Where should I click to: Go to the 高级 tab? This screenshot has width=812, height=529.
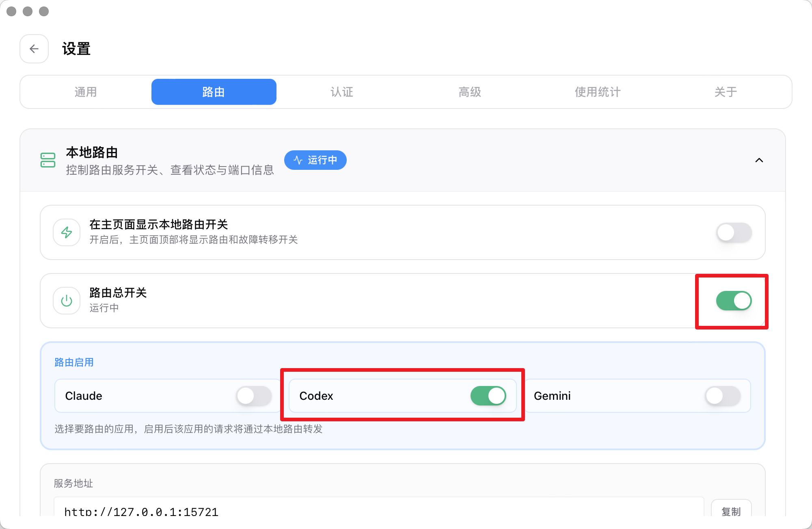[x=470, y=92]
